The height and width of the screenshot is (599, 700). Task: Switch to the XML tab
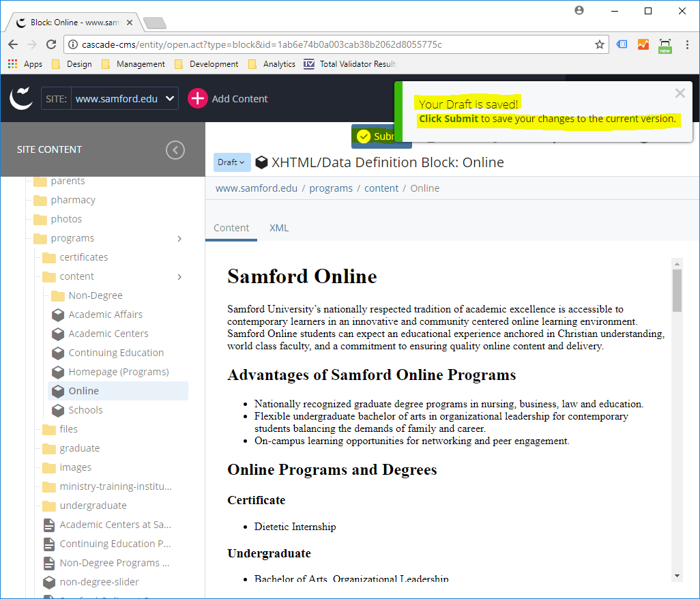coord(279,228)
